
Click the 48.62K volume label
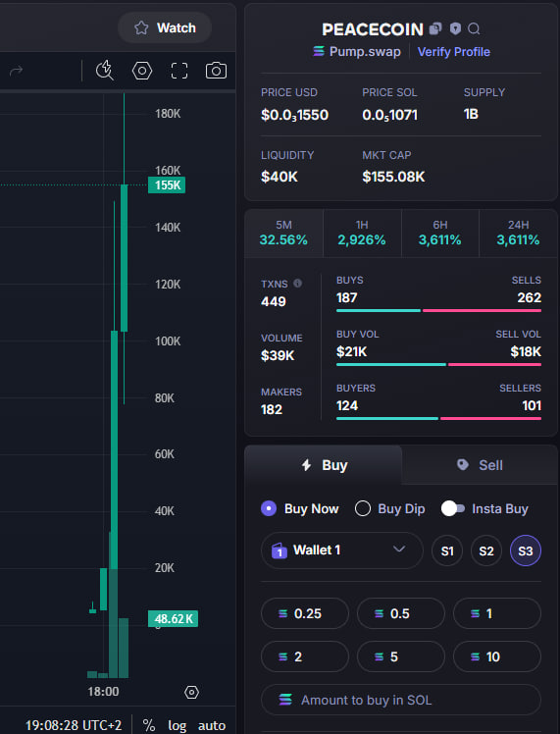coord(173,618)
